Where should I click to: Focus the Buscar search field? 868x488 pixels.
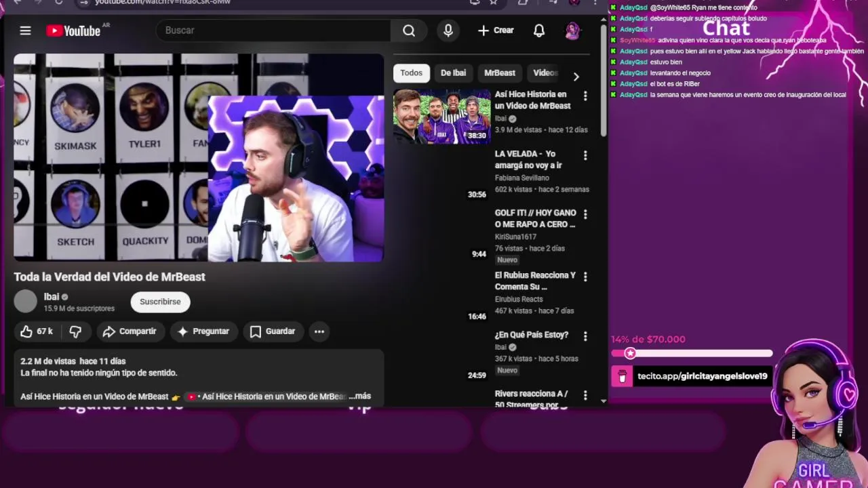click(273, 30)
